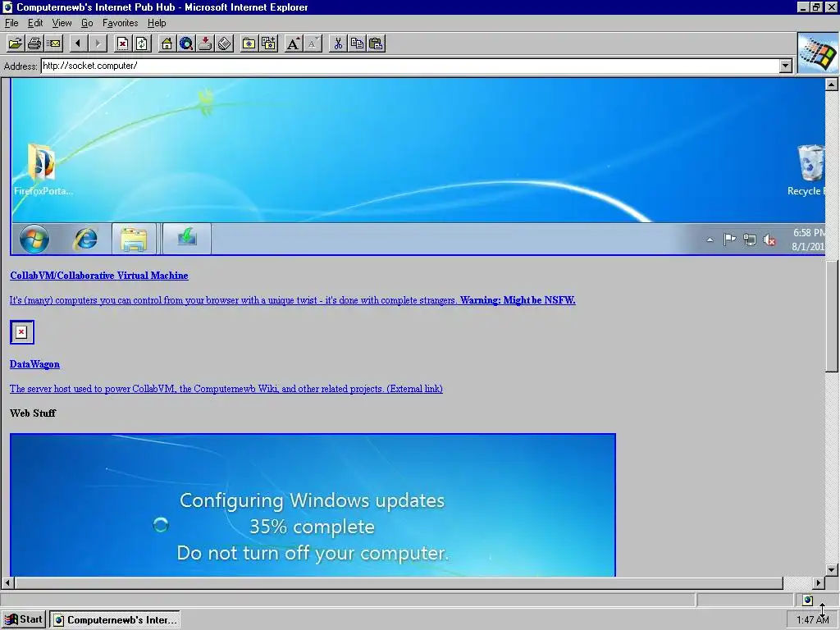
Task: Open the Go menu
Action: 87,23
